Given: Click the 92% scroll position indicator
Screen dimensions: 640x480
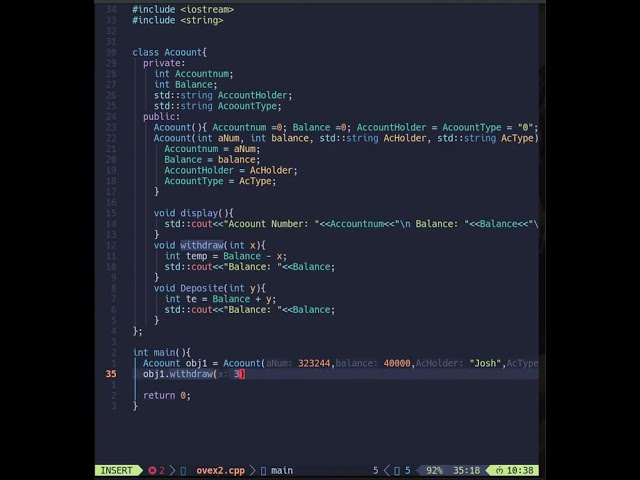Looking at the screenshot, I should point(434,470).
